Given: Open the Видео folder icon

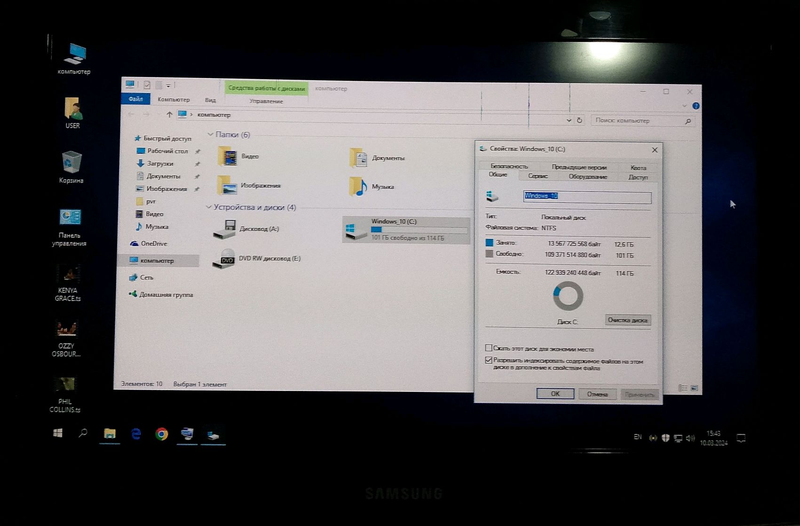Looking at the screenshot, I should tap(238, 157).
